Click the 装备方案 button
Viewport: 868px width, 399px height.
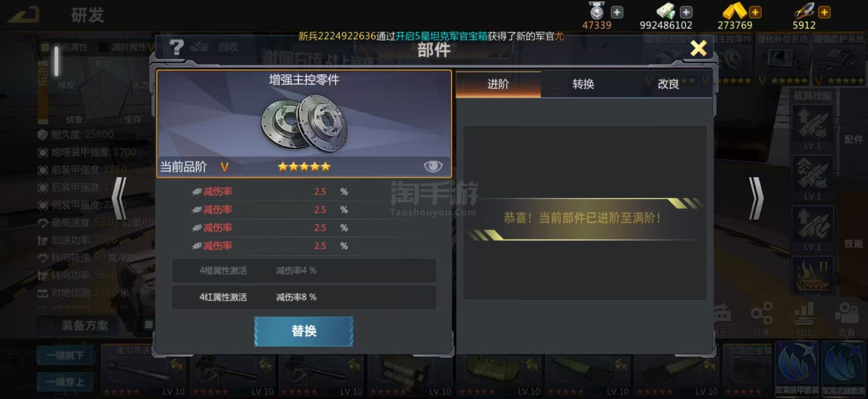point(77,325)
